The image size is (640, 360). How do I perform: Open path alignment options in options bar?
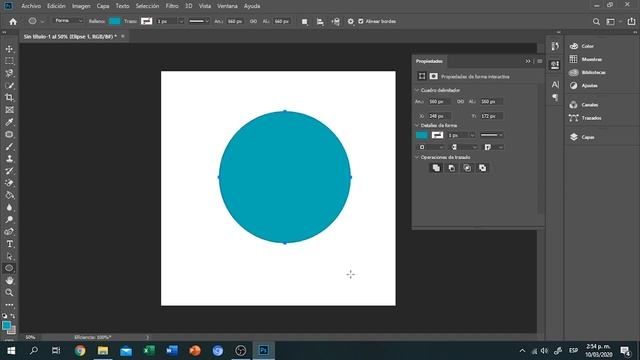pos(320,22)
